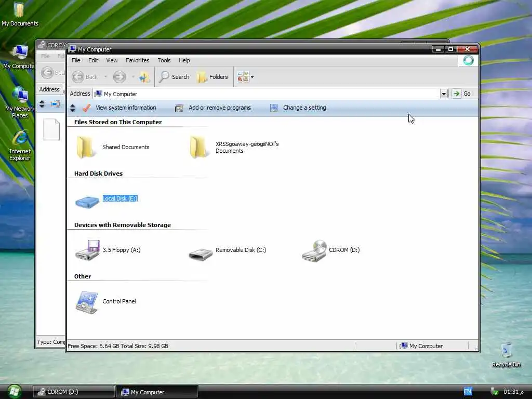532x399 pixels.
Task: Open the Address bar dropdown arrow
Action: (444, 94)
